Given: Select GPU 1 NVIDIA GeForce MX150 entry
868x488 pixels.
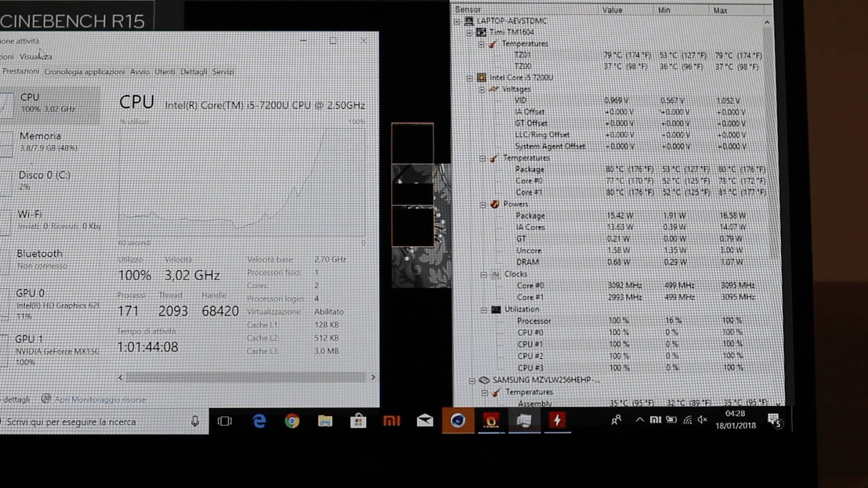Looking at the screenshot, I should (50, 350).
